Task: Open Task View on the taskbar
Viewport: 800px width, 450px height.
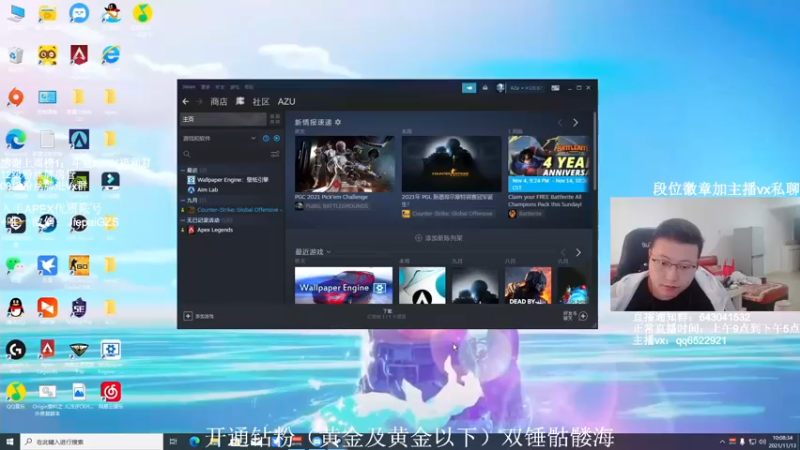Action: pos(173,441)
